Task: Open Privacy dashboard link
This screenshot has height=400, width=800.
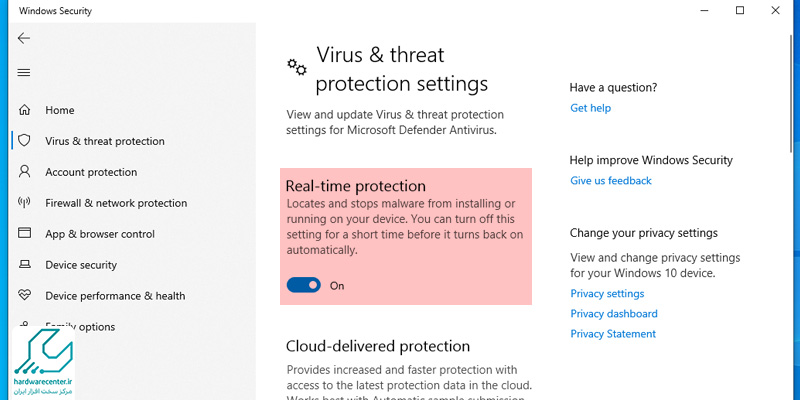Action: point(614,314)
